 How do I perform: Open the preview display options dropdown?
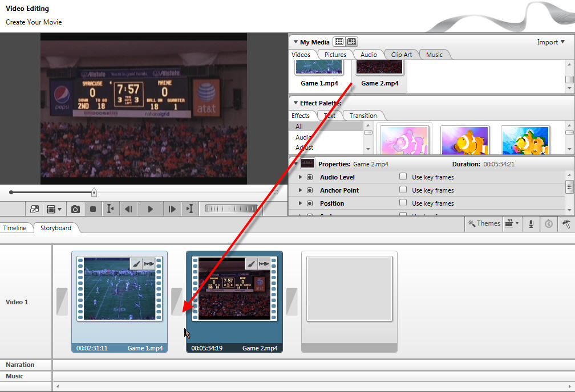54,209
